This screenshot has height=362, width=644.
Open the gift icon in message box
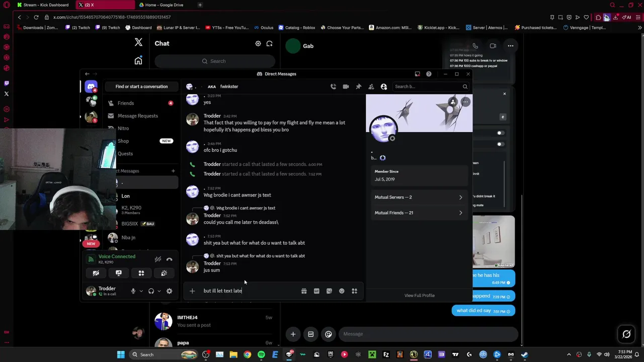click(304, 291)
